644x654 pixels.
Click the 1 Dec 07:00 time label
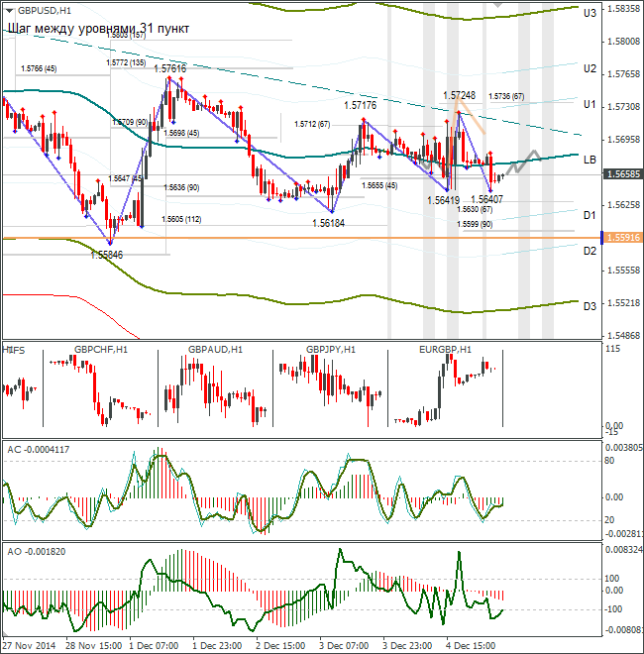coord(154,646)
